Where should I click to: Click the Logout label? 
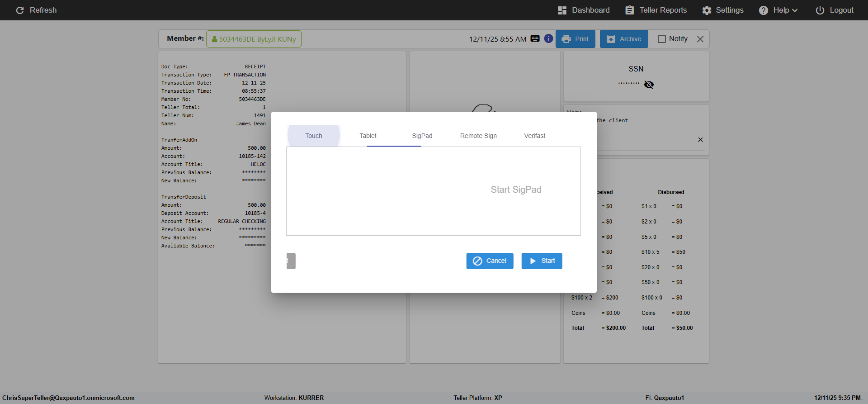click(841, 10)
